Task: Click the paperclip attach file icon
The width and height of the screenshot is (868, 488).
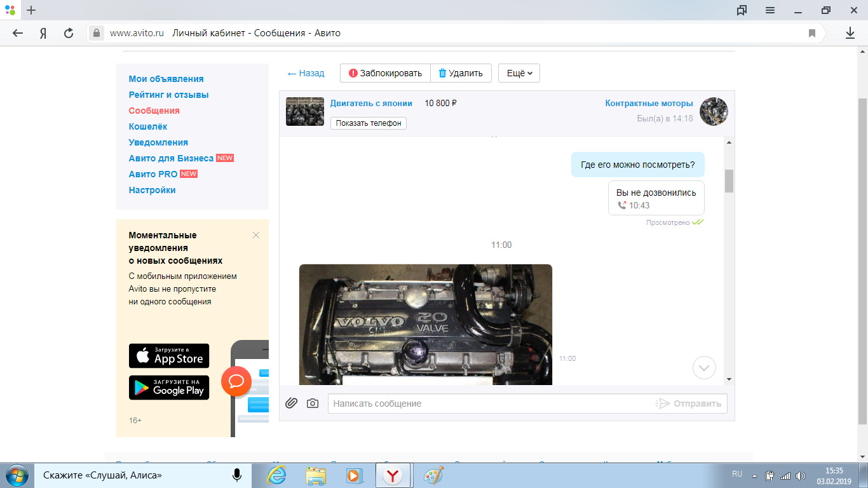Action: (291, 403)
